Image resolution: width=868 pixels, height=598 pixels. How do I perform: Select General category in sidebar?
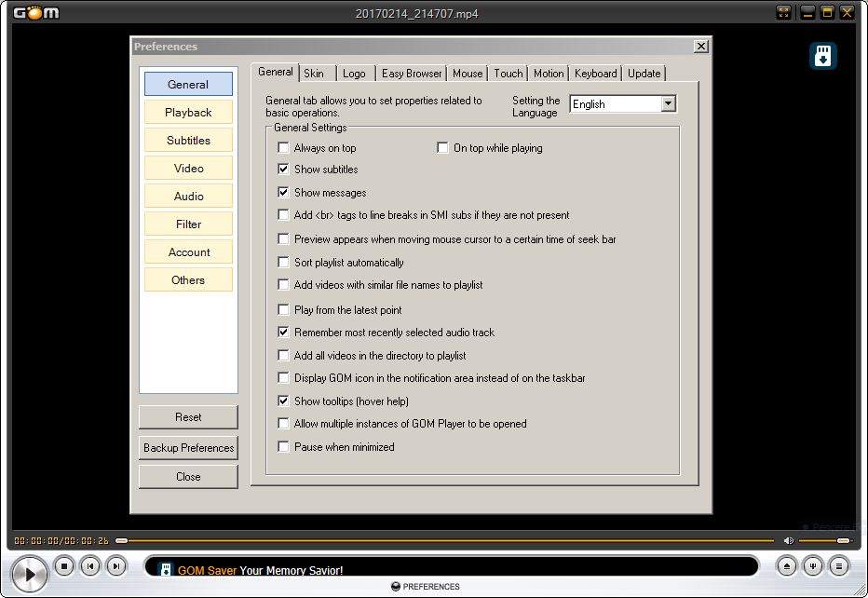tap(188, 84)
